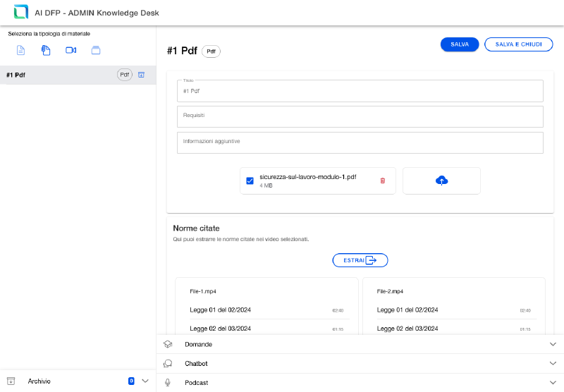Click the AI DFP app logo
The image size is (564, 392).
click(21, 12)
